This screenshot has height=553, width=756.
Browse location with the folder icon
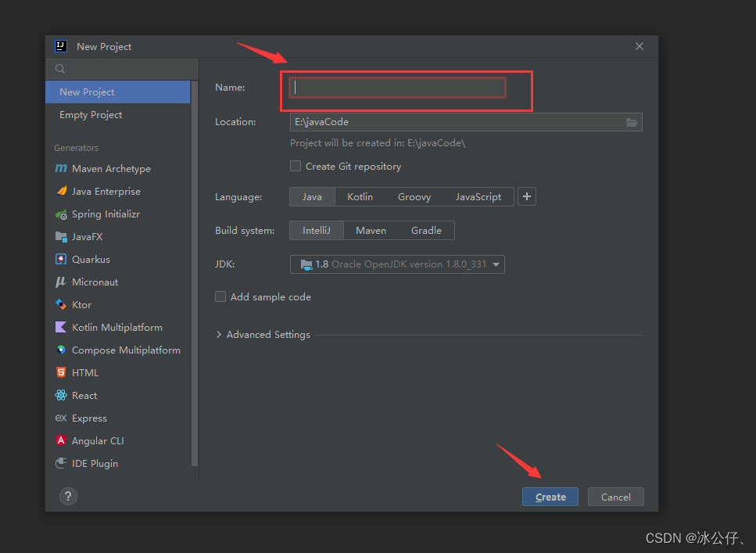[632, 122]
